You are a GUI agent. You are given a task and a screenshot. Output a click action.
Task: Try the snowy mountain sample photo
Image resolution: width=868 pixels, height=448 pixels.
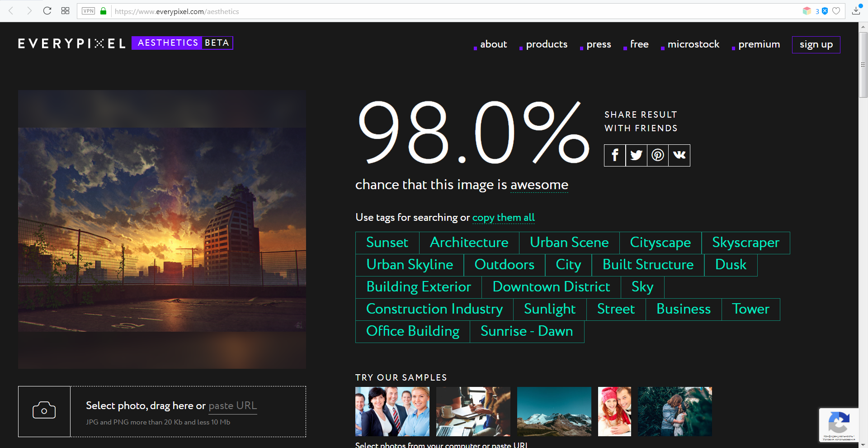[554, 411]
